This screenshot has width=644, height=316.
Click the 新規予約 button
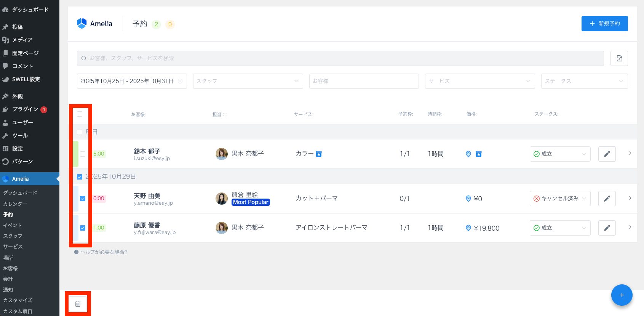coord(604,24)
